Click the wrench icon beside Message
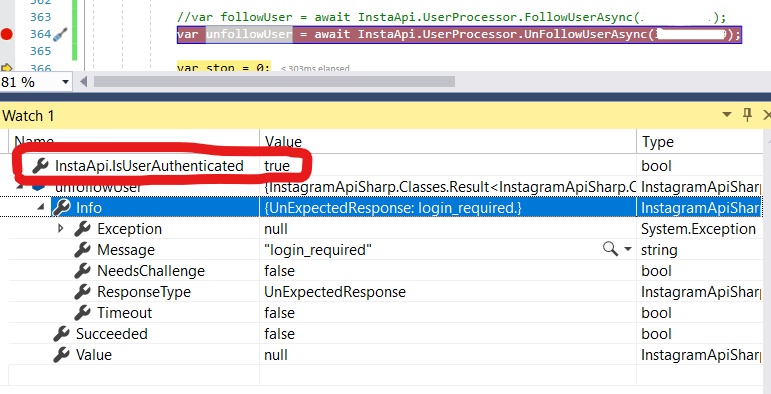The height and width of the screenshot is (394, 771). tap(83, 250)
